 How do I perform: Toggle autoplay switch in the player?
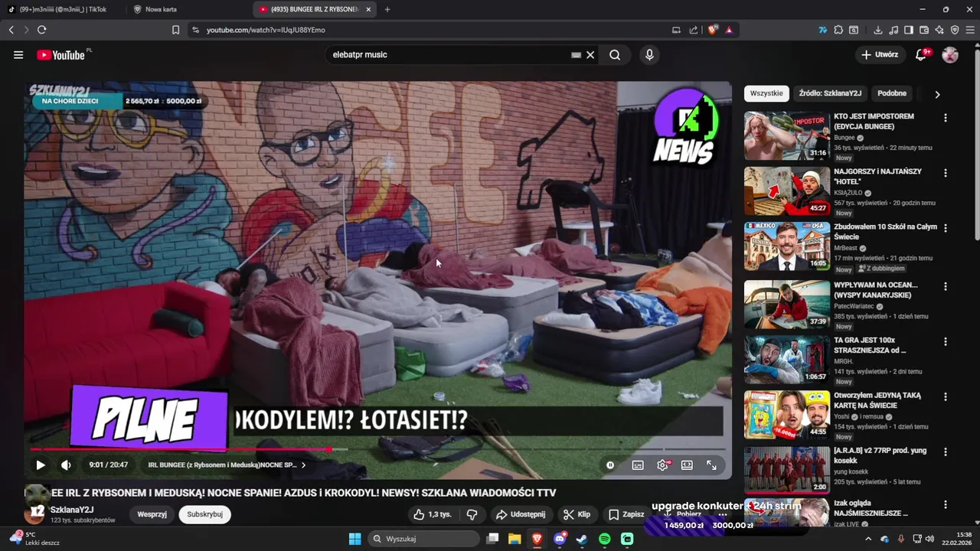pyautogui.click(x=610, y=465)
